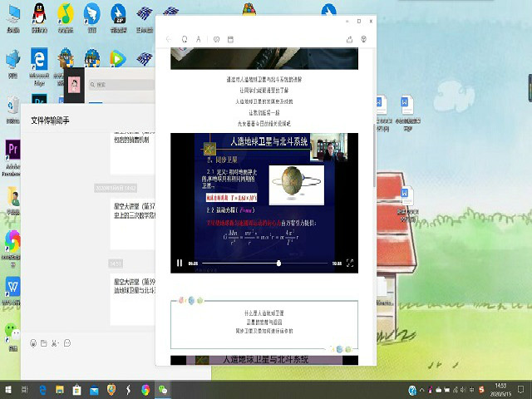Screen dimensions: 532x399
Task: Open Mail app from the taskbar
Action: tap(94, 390)
